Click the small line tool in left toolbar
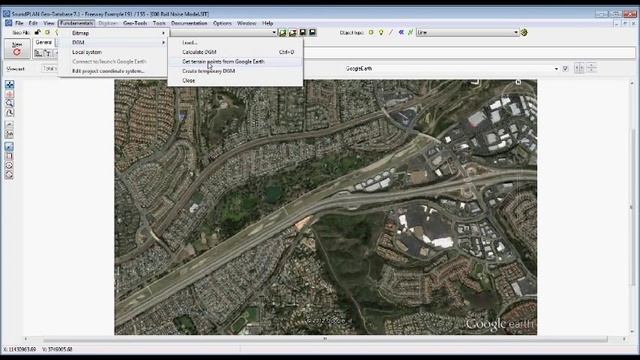640x360 pixels. tap(9, 124)
